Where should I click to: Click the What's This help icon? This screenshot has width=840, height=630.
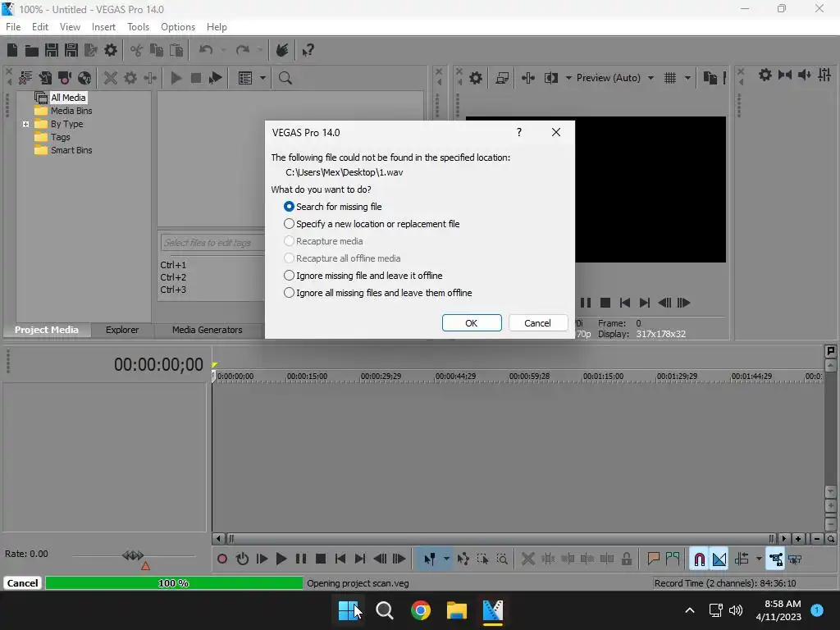click(308, 50)
